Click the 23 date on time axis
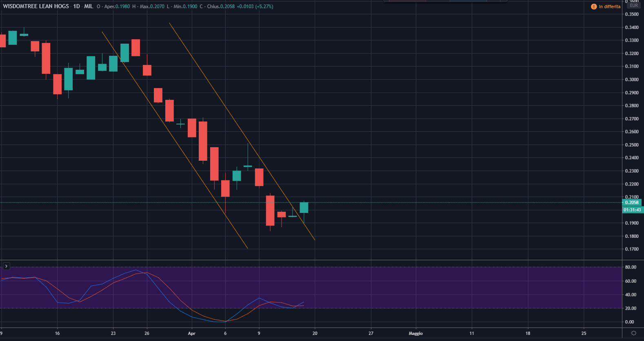 coord(113,333)
